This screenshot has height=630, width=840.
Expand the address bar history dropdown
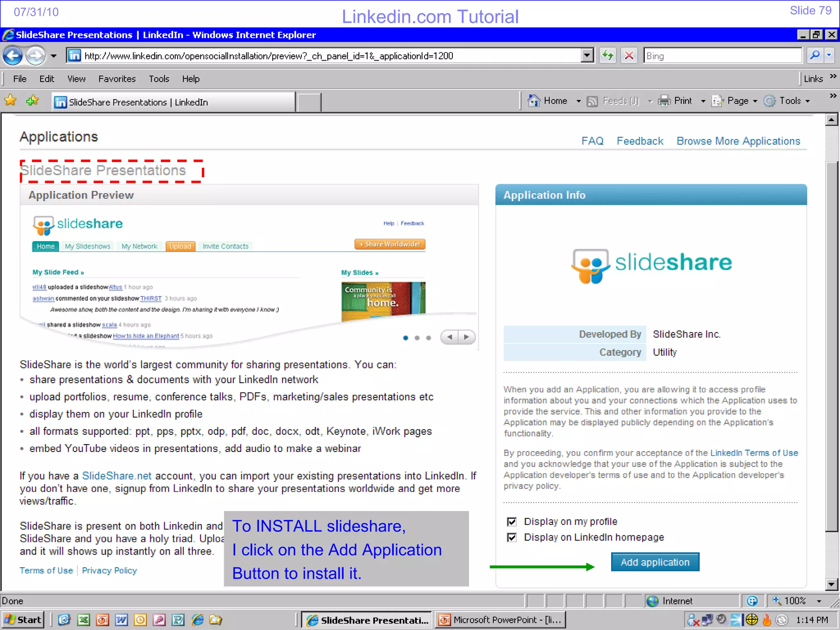point(587,55)
